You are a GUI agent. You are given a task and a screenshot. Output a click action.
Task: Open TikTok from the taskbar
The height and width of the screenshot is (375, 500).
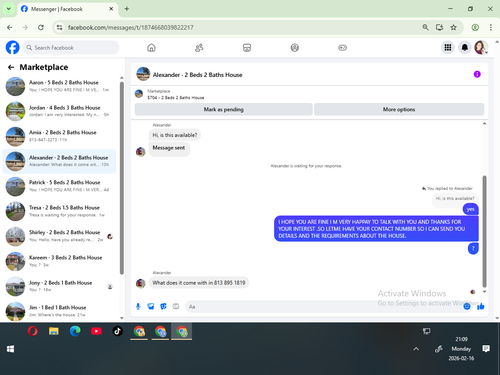tap(117, 331)
